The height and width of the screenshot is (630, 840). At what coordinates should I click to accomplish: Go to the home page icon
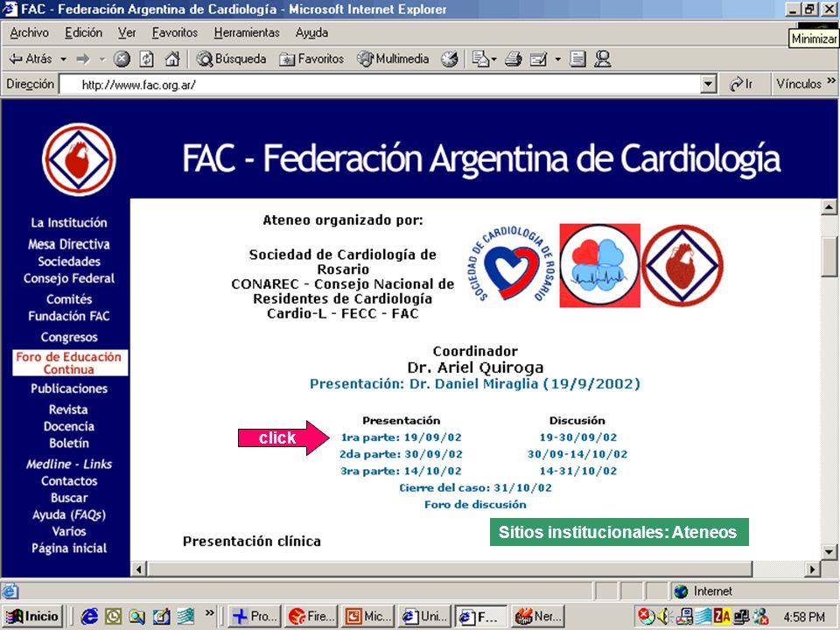(x=172, y=59)
